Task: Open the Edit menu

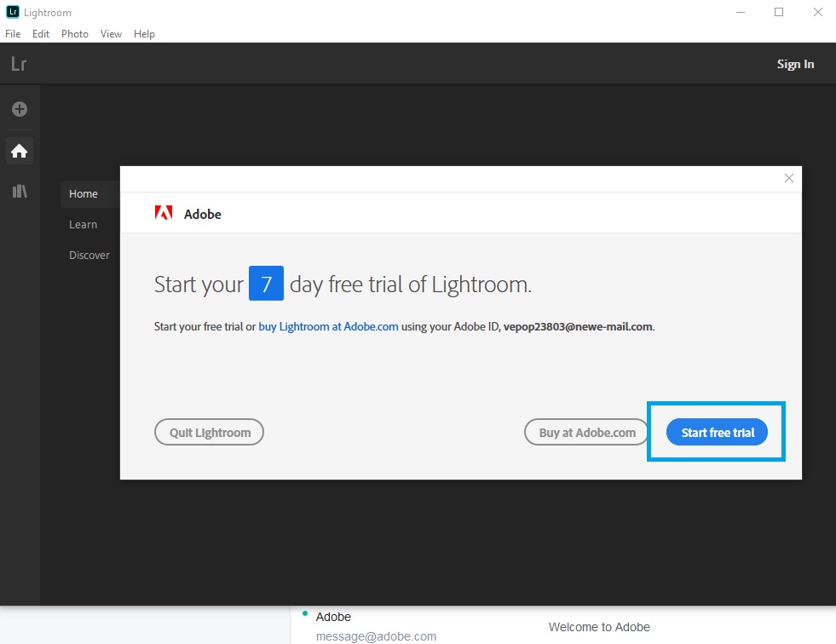Action: click(41, 34)
